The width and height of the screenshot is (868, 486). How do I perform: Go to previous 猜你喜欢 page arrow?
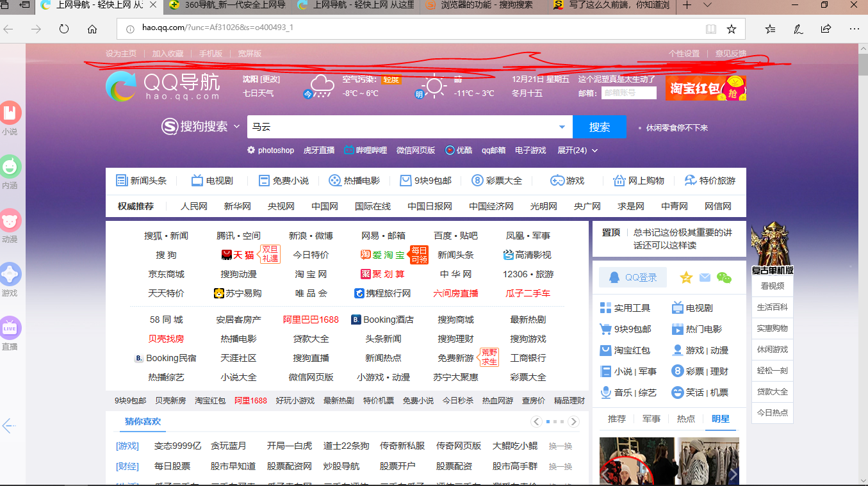pos(537,421)
